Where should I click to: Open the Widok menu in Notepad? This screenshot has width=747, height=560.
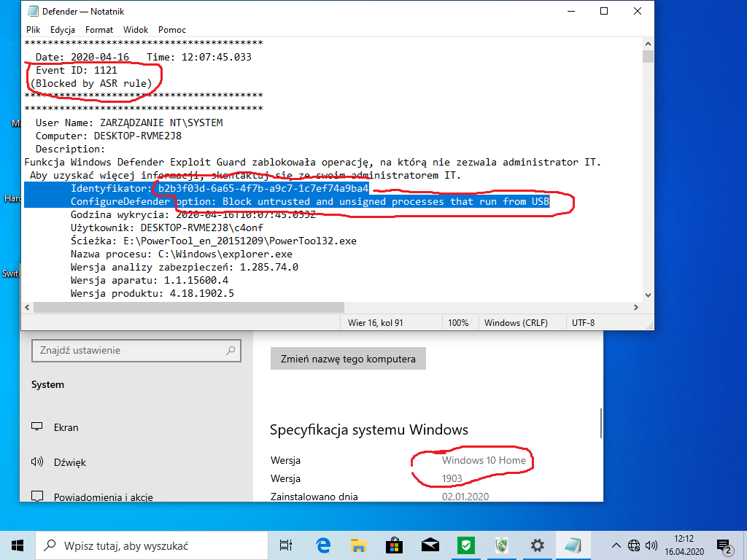point(136,29)
